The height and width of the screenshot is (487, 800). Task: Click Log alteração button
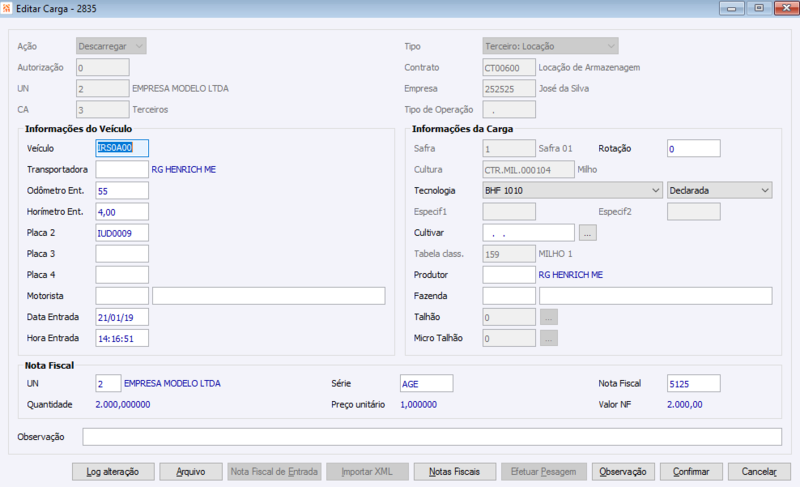point(113,472)
